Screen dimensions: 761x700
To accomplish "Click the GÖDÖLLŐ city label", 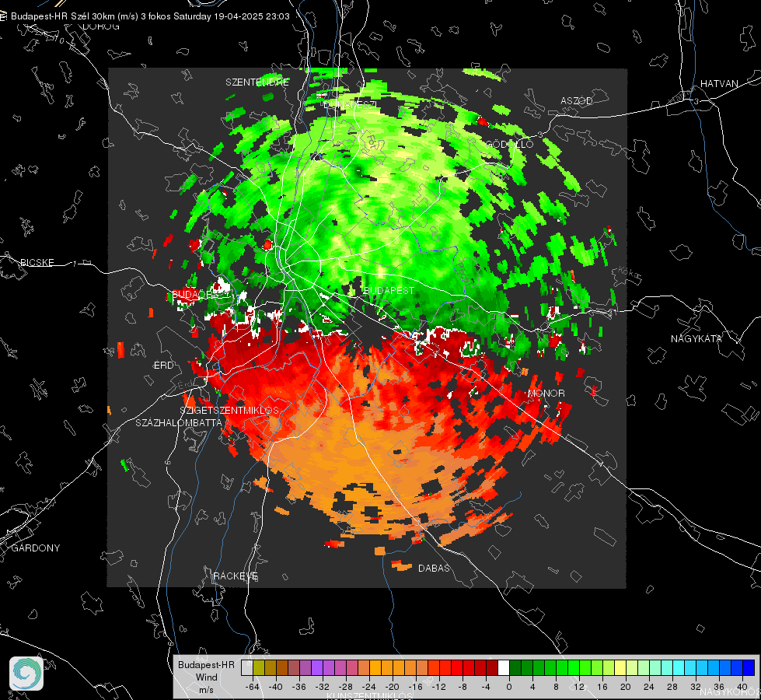I will pyautogui.click(x=510, y=144).
